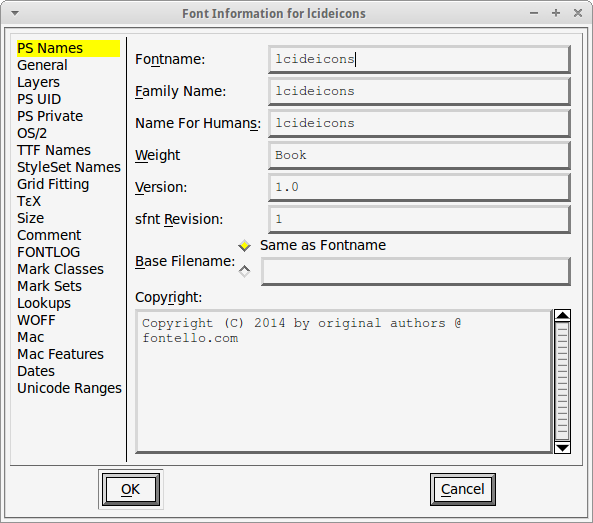The image size is (593, 523).
Task: Open Mark Classes section
Action: (x=61, y=269)
